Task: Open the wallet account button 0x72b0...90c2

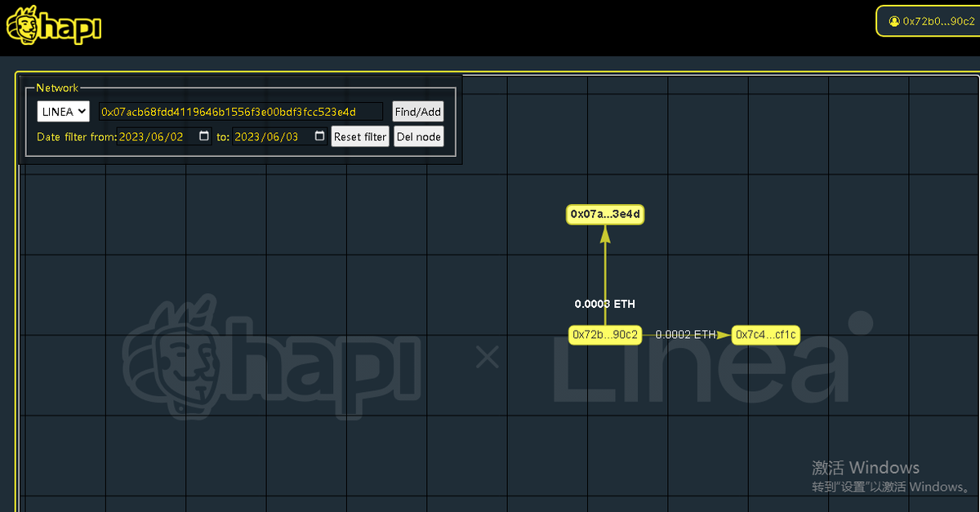Action: (x=930, y=21)
